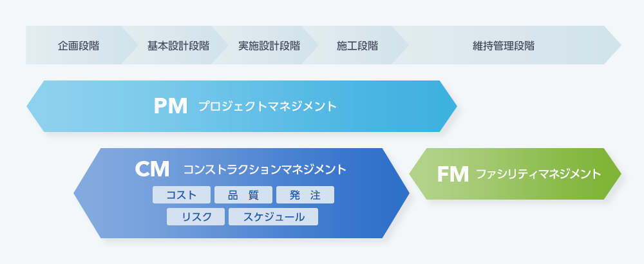
Task: Select the 品質 tag
Action: 243,194
